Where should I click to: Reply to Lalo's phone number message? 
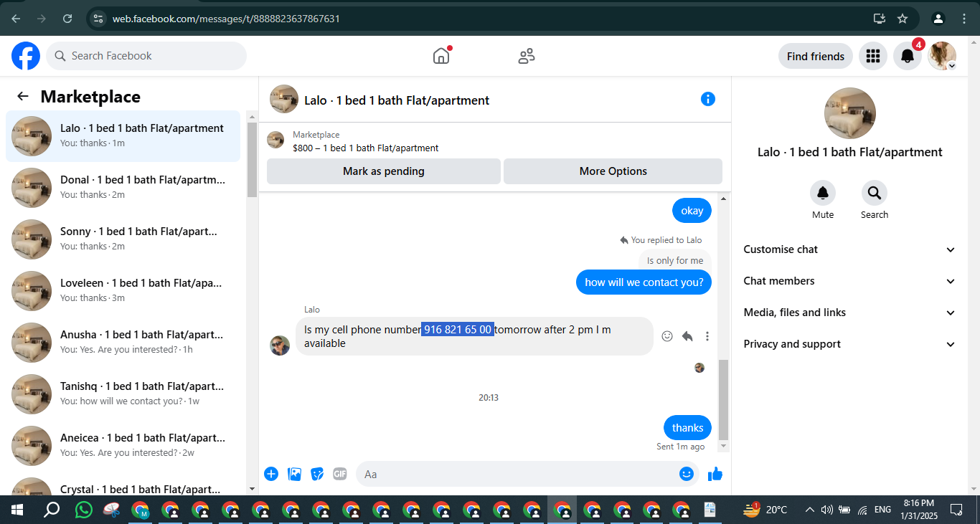click(x=687, y=336)
